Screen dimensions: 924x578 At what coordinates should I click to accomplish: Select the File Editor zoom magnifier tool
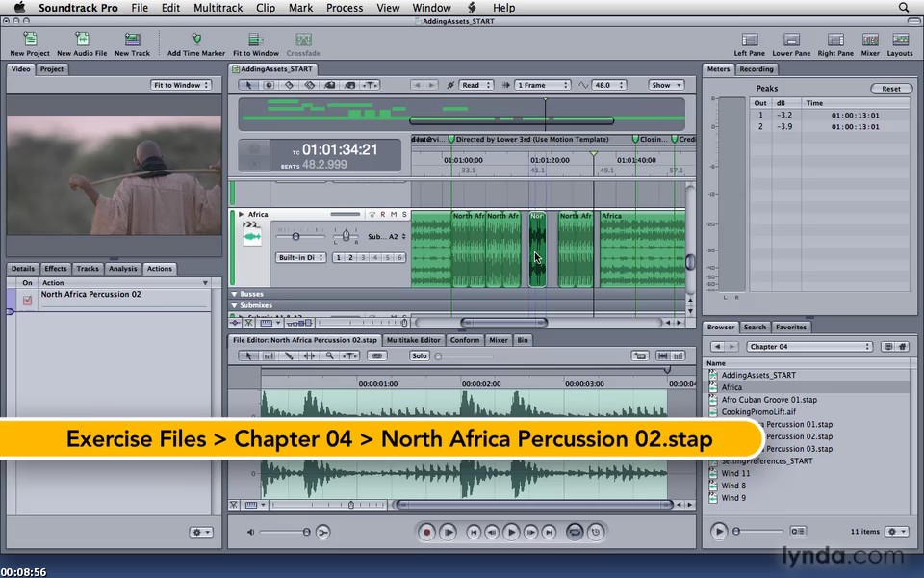329,355
